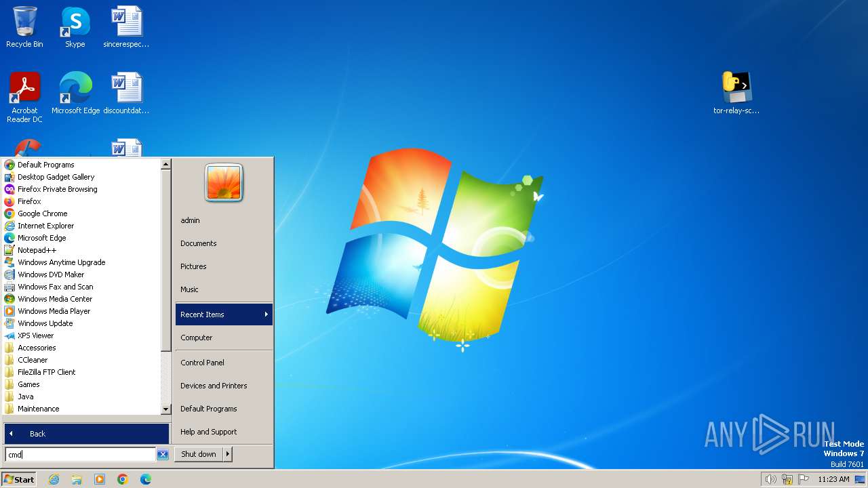868x488 pixels.
Task: Open admin personal folder
Action: pyautogui.click(x=224, y=220)
